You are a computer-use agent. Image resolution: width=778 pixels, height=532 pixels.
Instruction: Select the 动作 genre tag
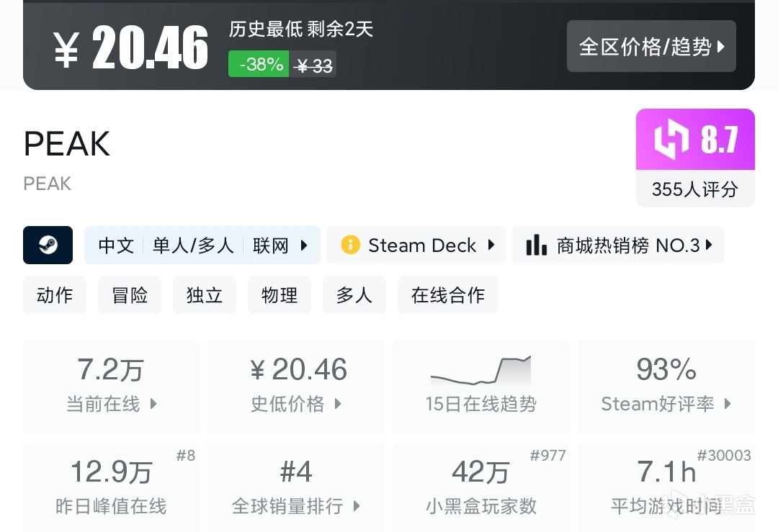[x=55, y=295]
